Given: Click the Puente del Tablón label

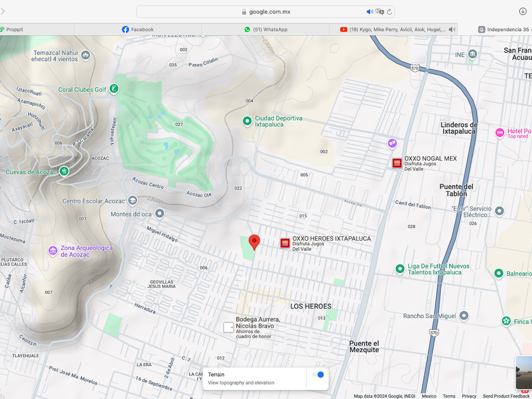Looking at the screenshot, I should 457,190.
